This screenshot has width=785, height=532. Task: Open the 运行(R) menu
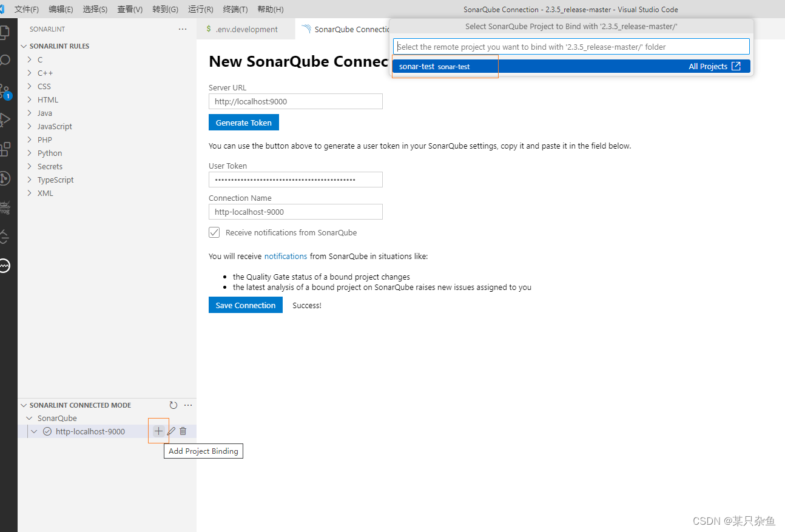[201, 9]
